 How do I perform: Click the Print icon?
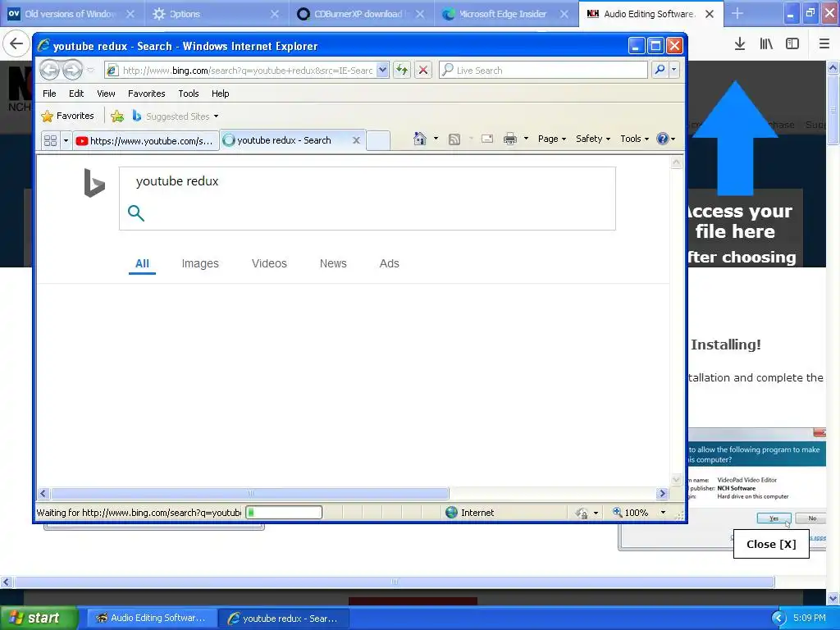tap(510, 139)
